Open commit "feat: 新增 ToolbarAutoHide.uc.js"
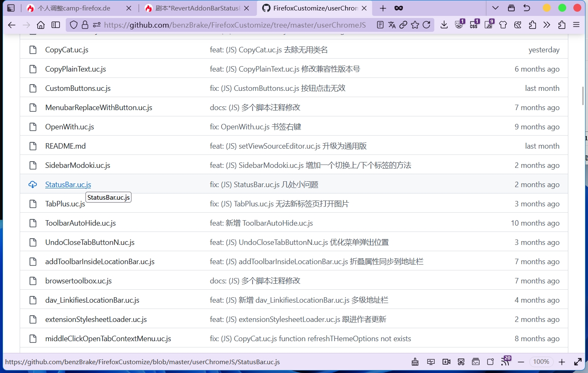 click(261, 223)
